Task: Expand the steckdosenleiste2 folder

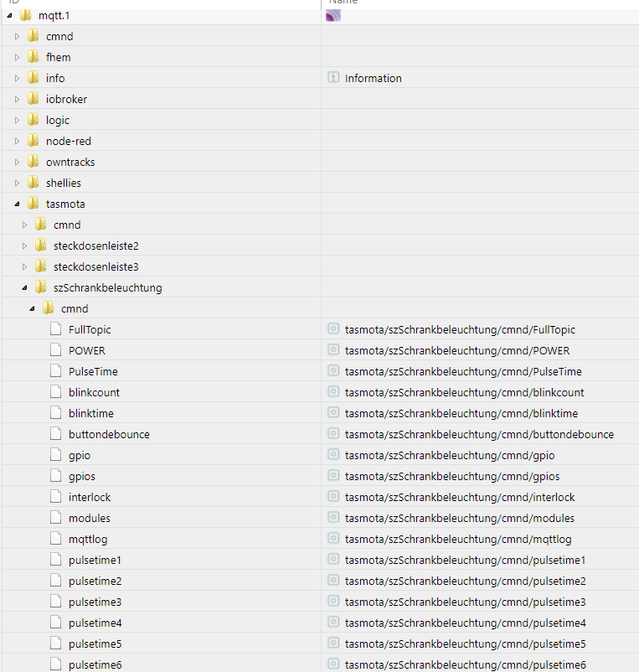Action: [x=24, y=246]
